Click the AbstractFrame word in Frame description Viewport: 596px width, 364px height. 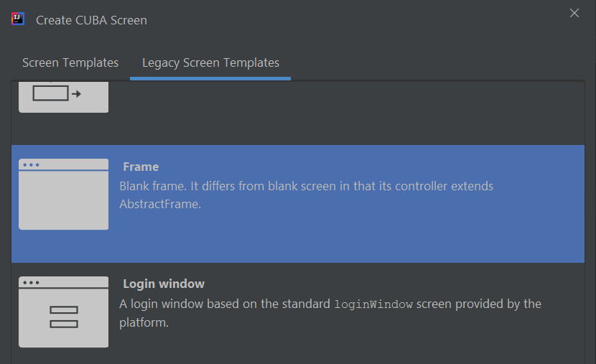click(159, 204)
